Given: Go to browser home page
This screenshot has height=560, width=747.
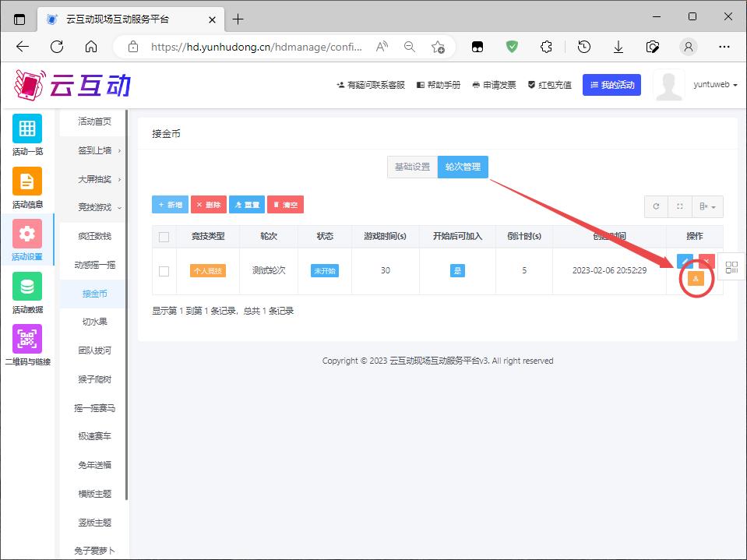Looking at the screenshot, I should click(91, 47).
